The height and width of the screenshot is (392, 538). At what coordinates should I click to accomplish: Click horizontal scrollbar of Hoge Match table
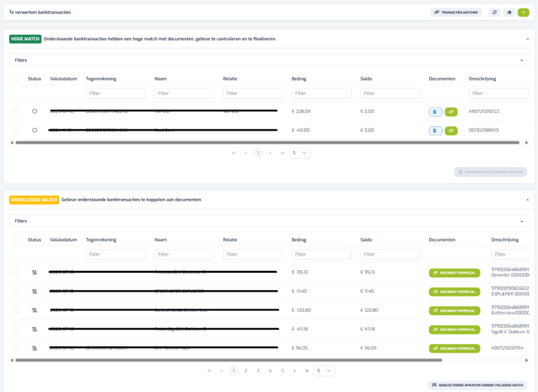coord(267,143)
